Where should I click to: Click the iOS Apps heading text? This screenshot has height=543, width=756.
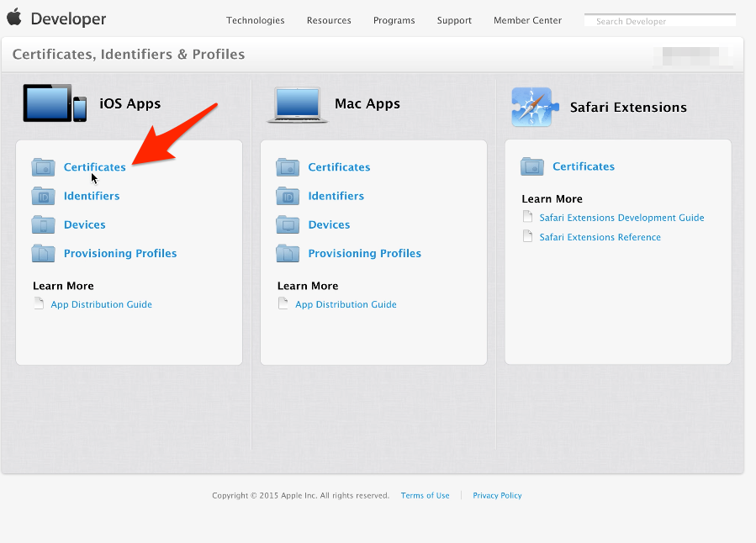coord(130,103)
